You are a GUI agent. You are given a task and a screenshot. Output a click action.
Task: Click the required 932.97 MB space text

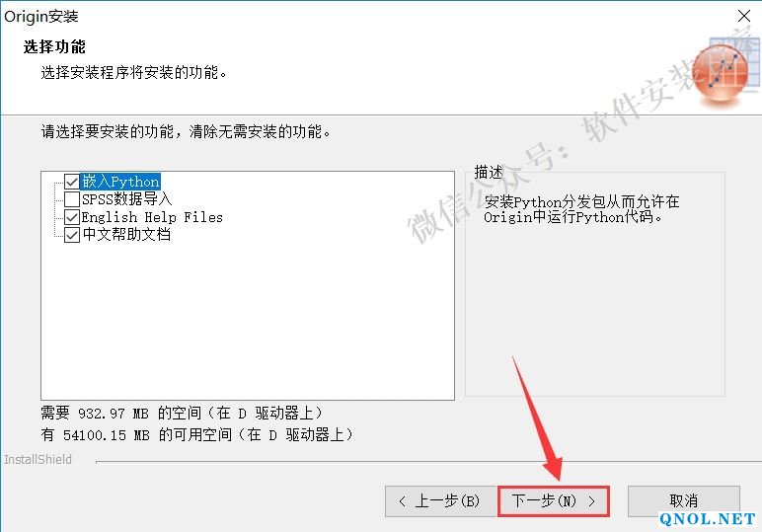[182, 414]
